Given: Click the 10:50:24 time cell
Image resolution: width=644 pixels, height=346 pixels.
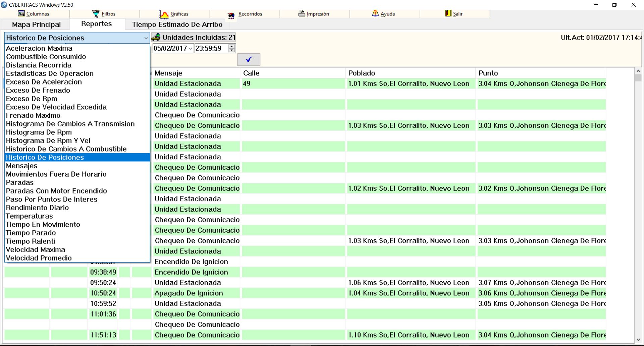Looking at the screenshot, I should click(103, 293).
